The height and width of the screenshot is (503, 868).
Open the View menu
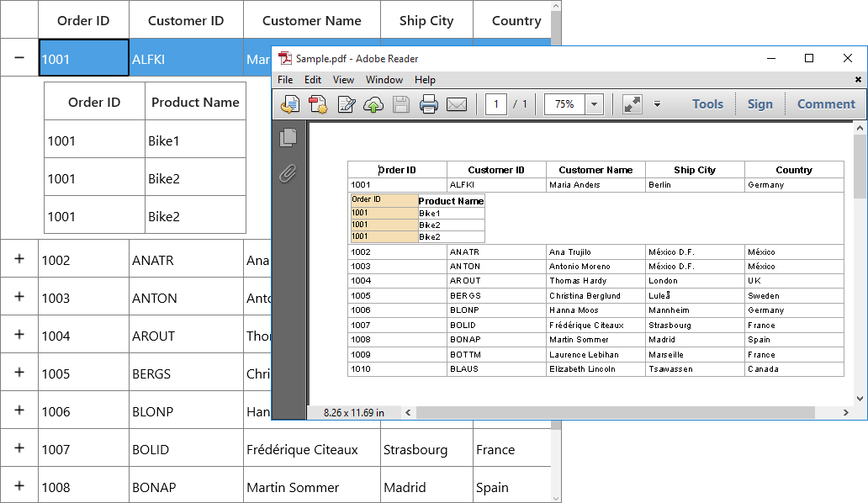pos(343,80)
